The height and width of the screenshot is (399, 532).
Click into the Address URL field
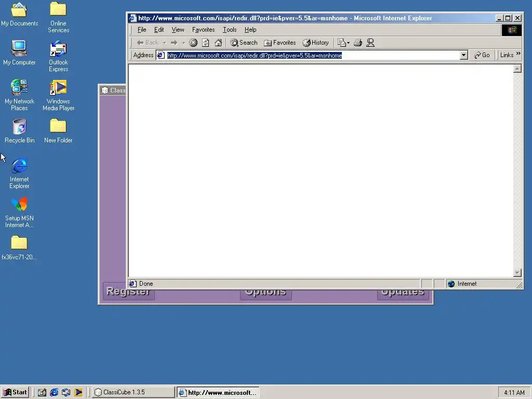click(312, 55)
